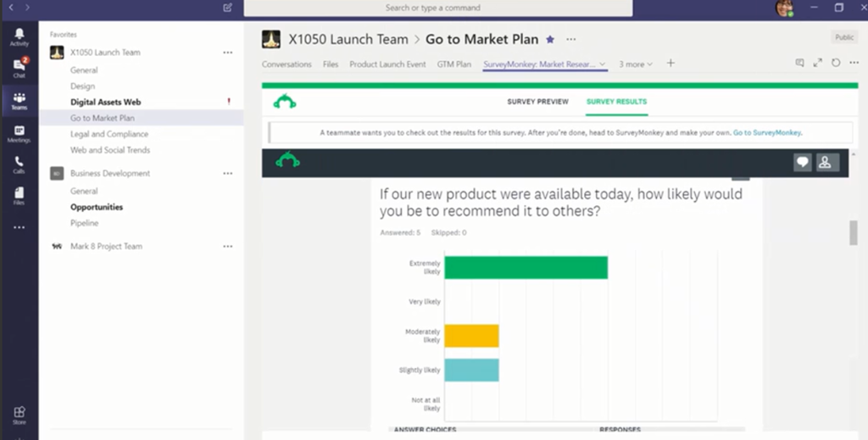Open the tab conversation icon
The image size is (868, 440).
799,64
